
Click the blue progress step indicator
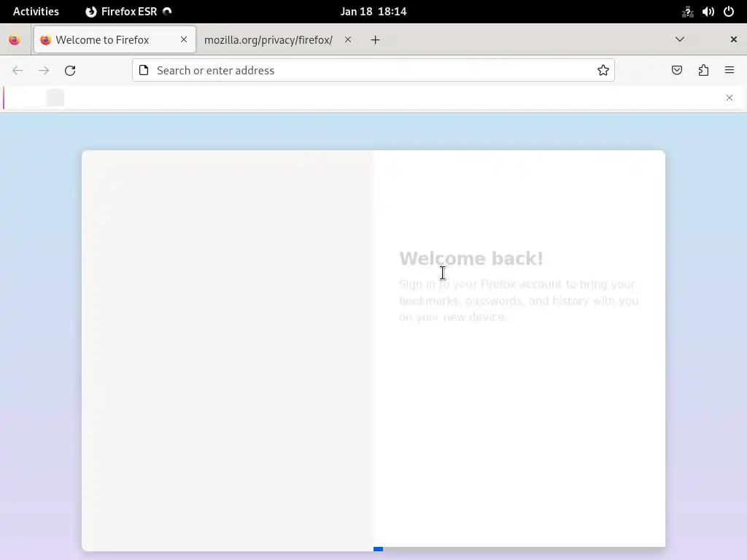[x=379, y=549]
